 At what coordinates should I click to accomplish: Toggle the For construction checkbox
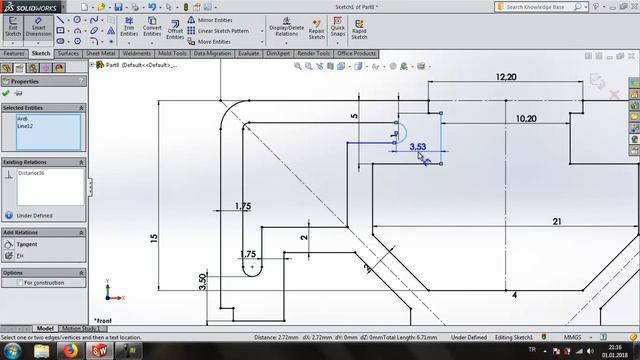point(20,282)
